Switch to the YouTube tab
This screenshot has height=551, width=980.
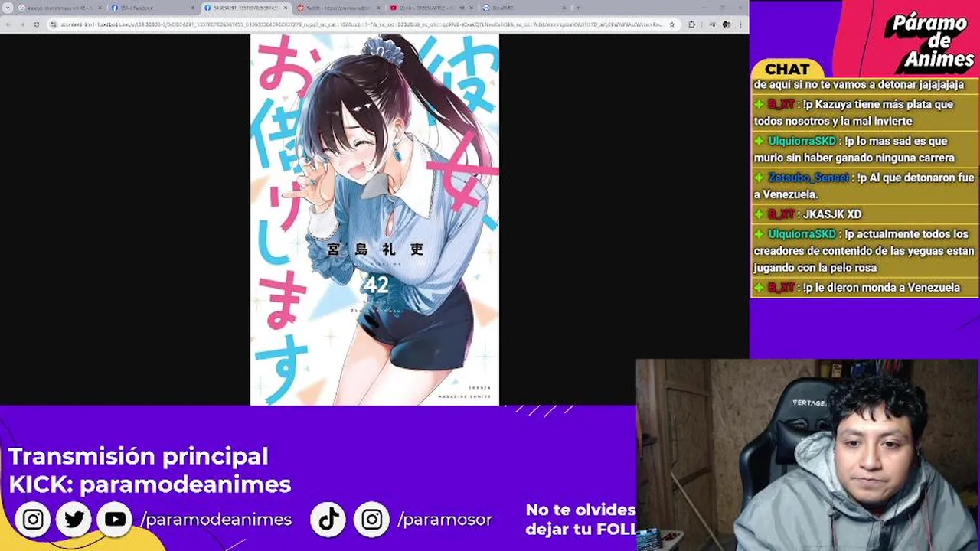pyautogui.click(x=430, y=8)
